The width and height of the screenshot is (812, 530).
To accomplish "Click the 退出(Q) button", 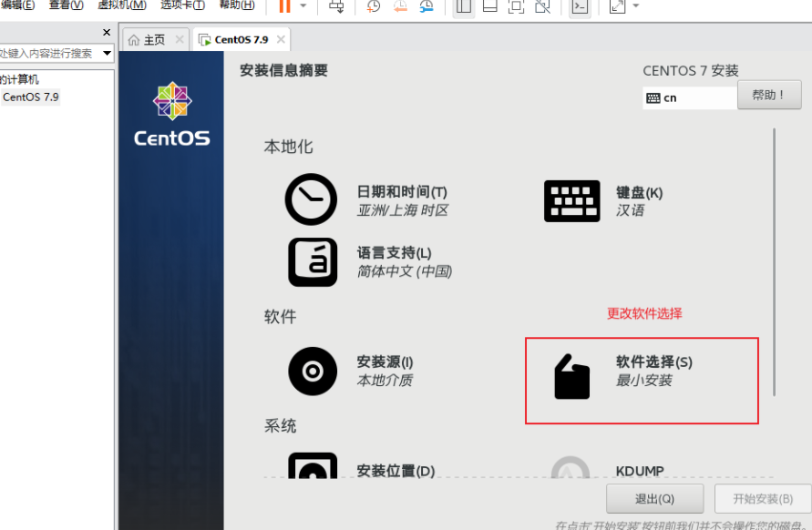I will click(x=654, y=498).
